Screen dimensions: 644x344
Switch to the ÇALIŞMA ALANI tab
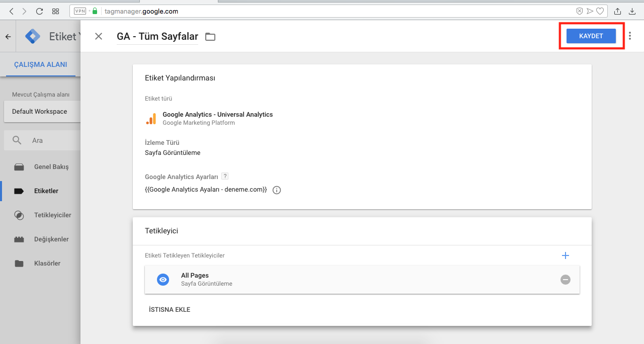(41, 64)
